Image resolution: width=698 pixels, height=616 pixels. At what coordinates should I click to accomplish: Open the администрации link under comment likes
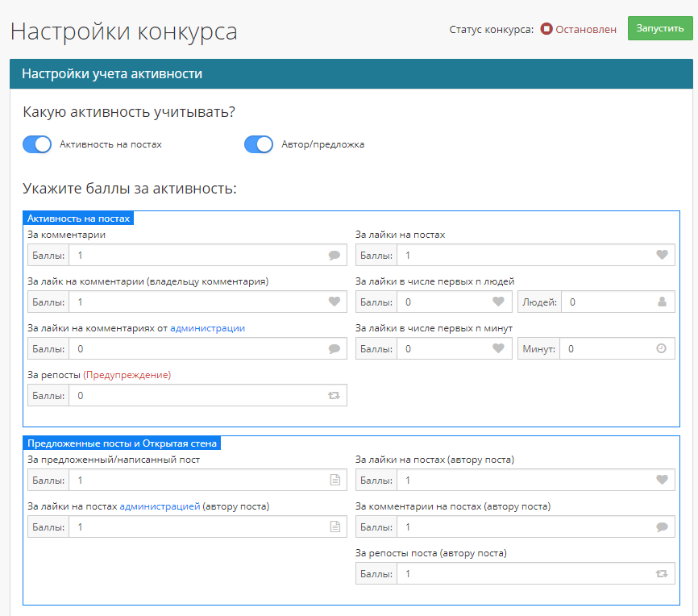point(207,328)
